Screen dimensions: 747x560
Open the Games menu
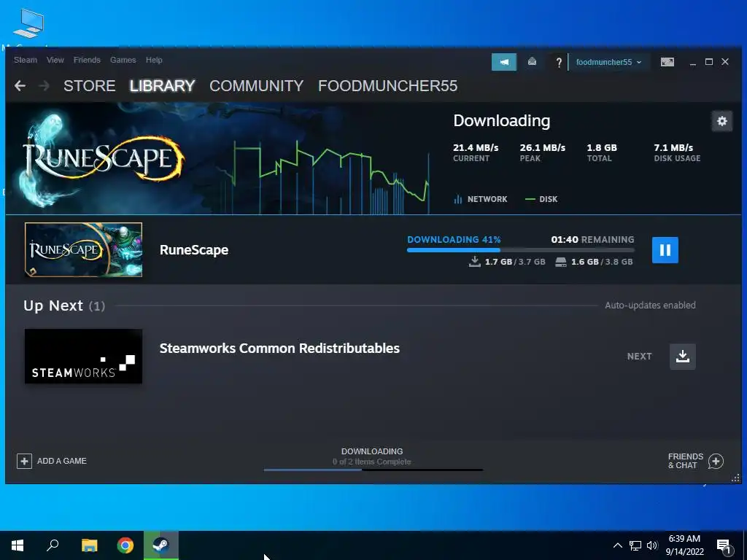click(x=123, y=60)
